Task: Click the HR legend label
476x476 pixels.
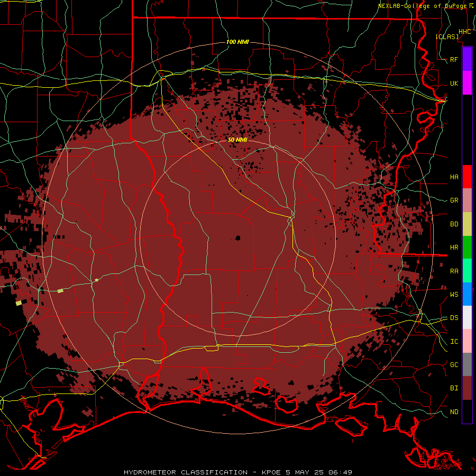Action: (454, 248)
